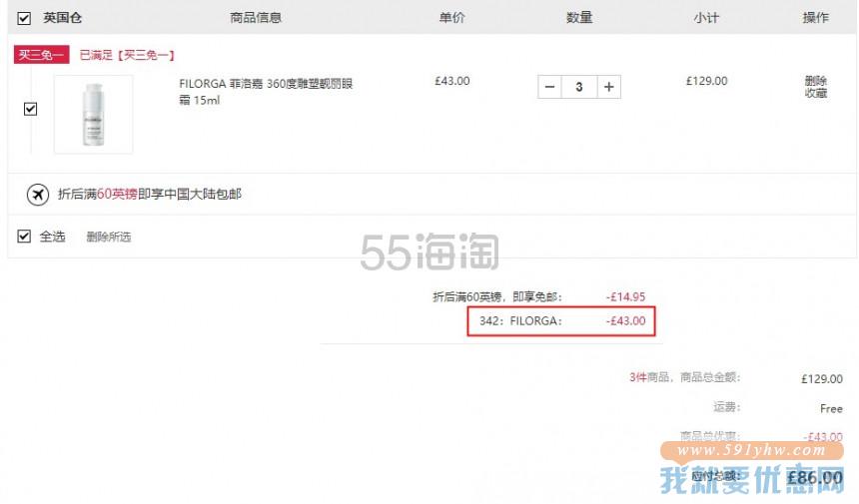Viewport: 859px width, 504px height.
Task: Increase FILORGA quantity with plus button
Action: (x=608, y=87)
